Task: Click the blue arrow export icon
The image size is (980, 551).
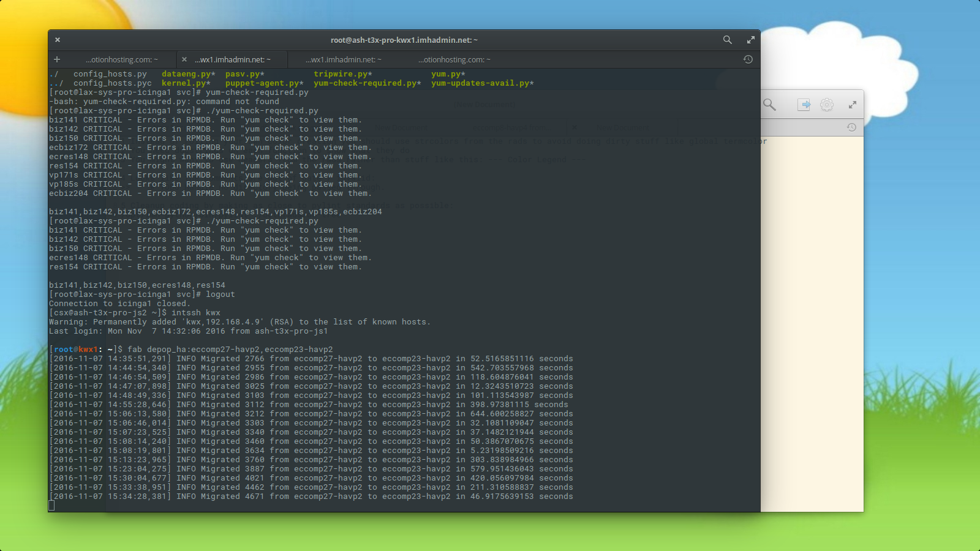Action: (804, 105)
